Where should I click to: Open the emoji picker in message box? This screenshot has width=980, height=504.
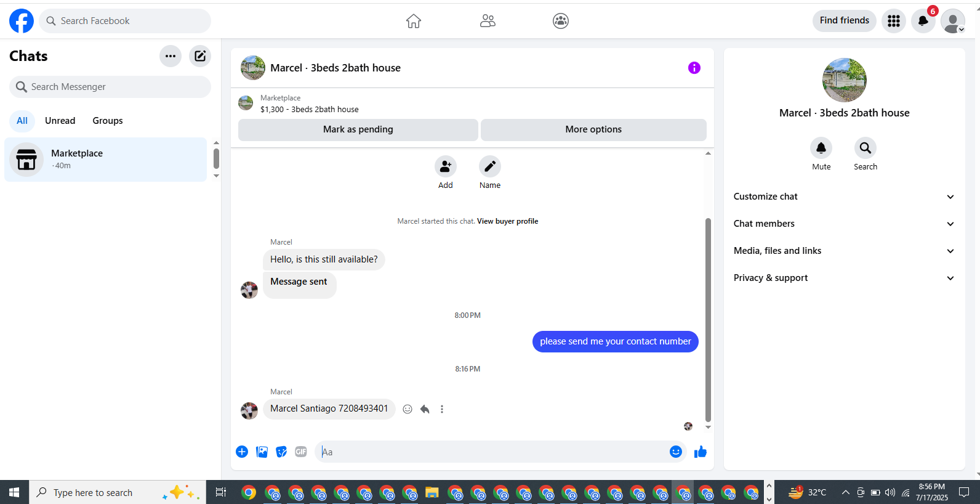click(676, 452)
